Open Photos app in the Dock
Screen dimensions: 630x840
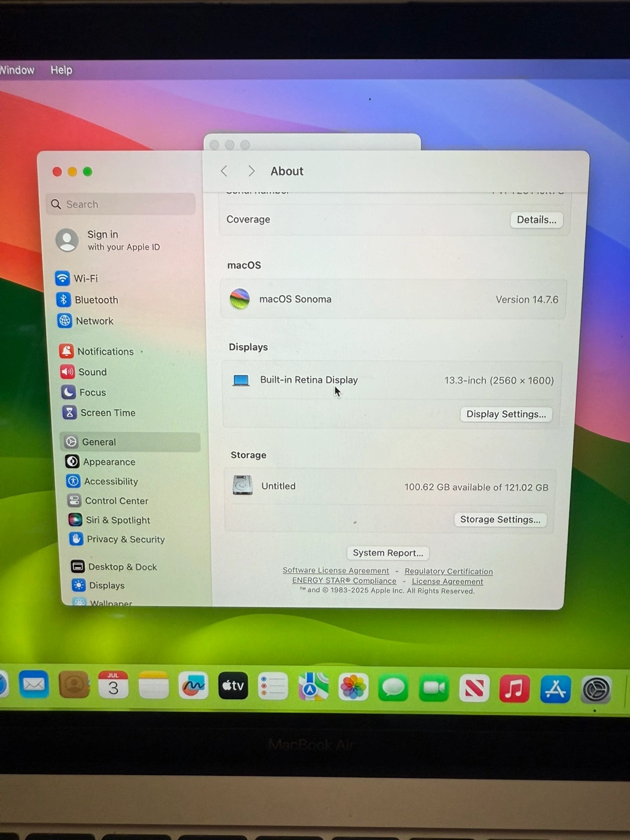[x=353, y=687]
